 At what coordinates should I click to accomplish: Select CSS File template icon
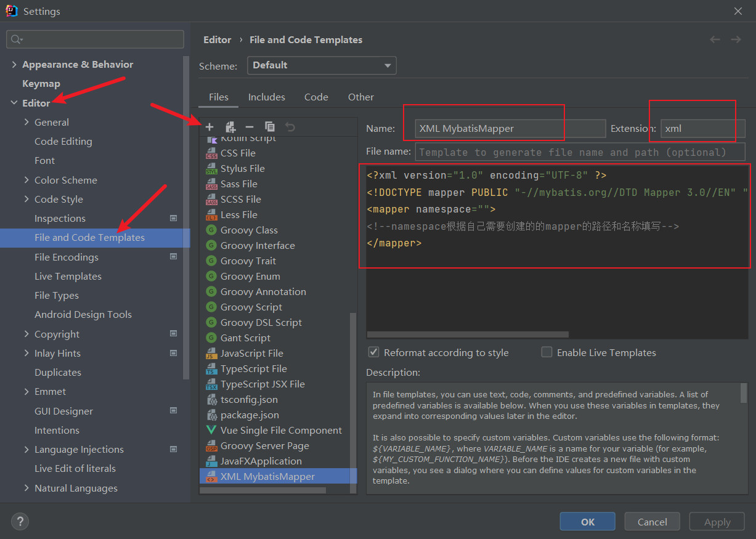(x=211, y=153)
